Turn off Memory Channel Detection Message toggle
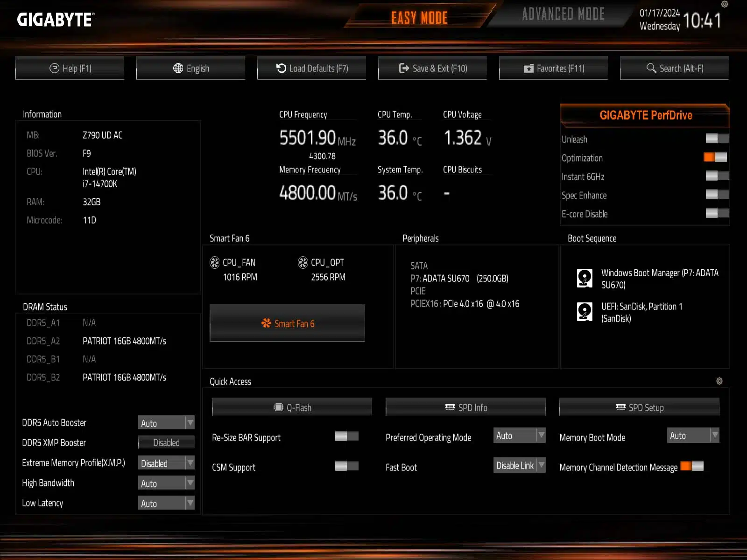Screen dimensions: 747x560 coord(692,466)
